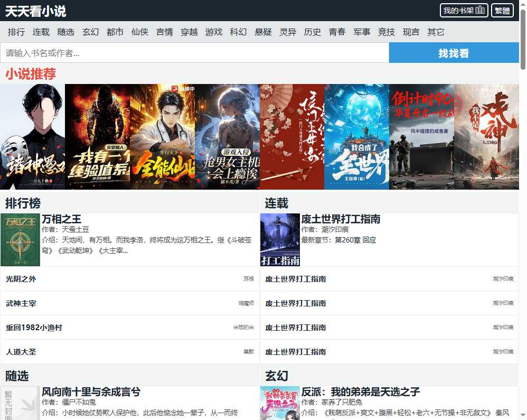Open the 全能仙医 doctor cover
The image size is (527, 420).
pyautogui.click(x=162, y=136)
